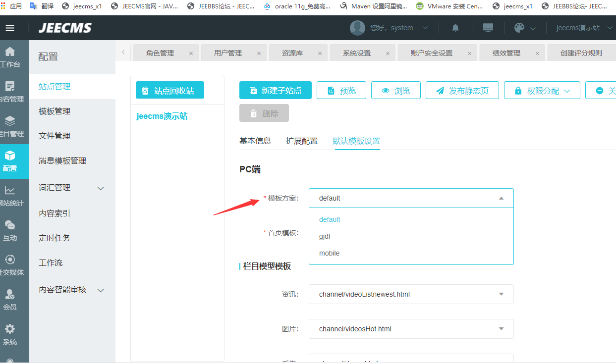Choose the mobile template option
This screenshot has height=364, width=616.
point(330,253)
